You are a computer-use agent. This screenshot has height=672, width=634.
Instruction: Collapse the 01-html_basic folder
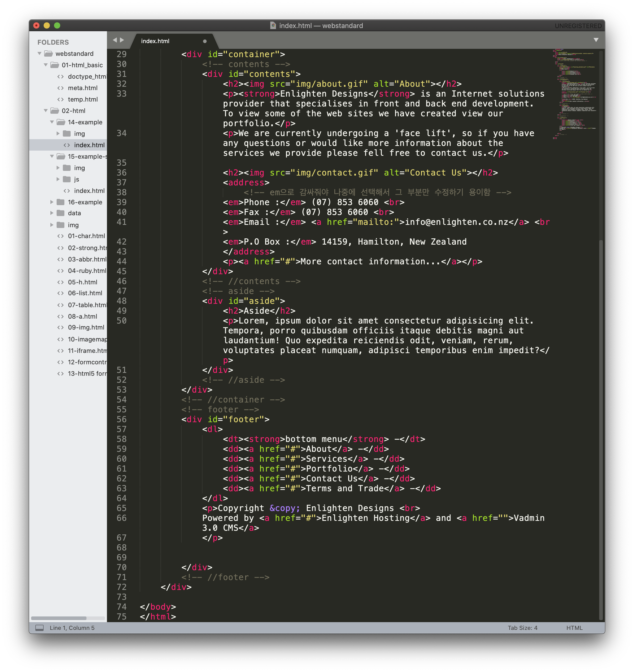[46, 65]
